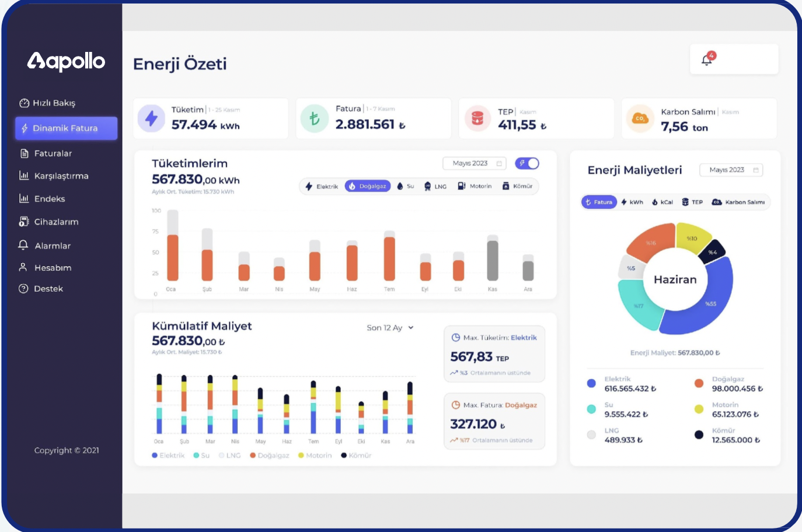Flip the electricity switch in the Tüketimlerim panel
802x532 pixels.
[x=527, y=163]
